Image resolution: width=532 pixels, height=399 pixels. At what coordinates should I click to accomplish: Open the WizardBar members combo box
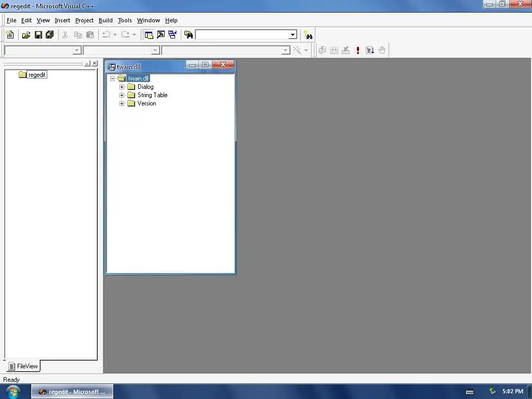coord(226,50)
